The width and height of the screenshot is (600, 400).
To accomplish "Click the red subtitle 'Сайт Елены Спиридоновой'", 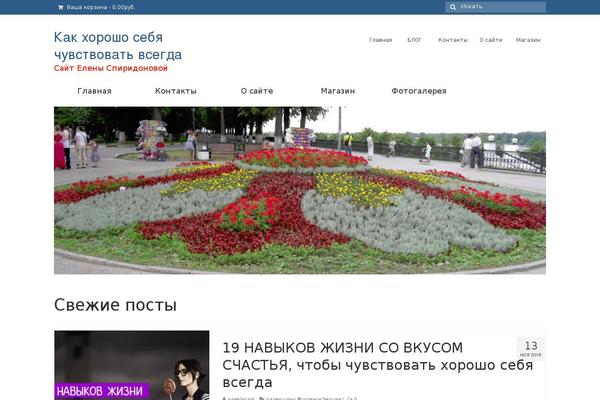I will click(x=111, y=68).
